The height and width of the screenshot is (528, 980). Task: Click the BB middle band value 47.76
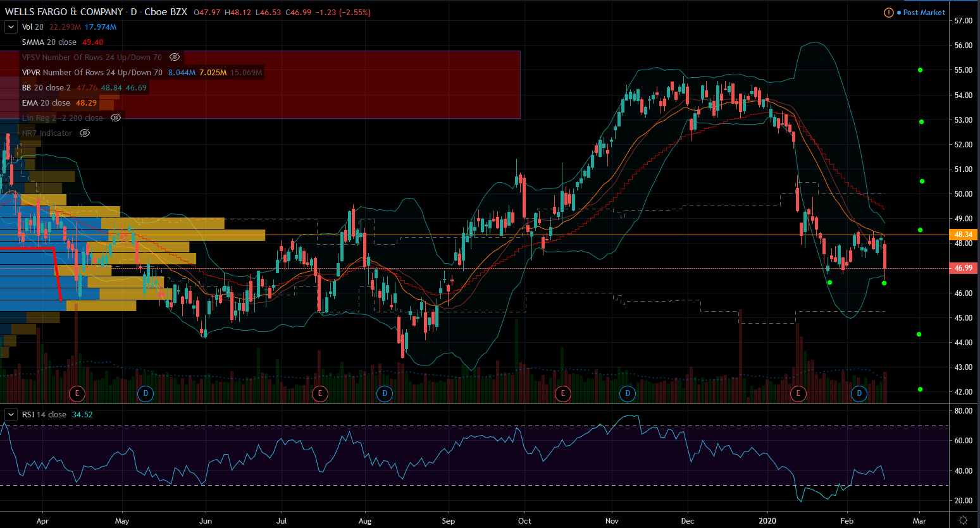pos(87,88)
